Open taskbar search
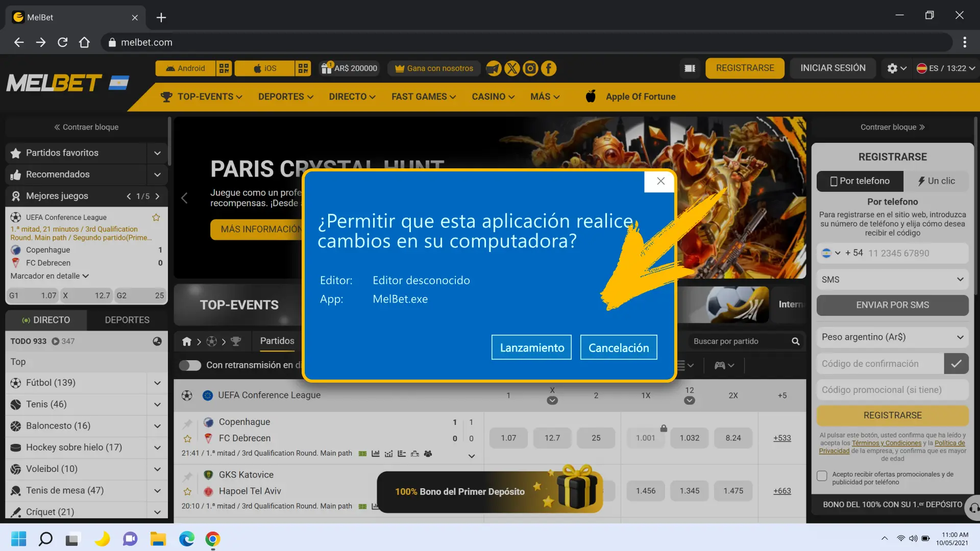Image resolution: width=980 pixels, height=551 pixels. (x=45, y=539)
